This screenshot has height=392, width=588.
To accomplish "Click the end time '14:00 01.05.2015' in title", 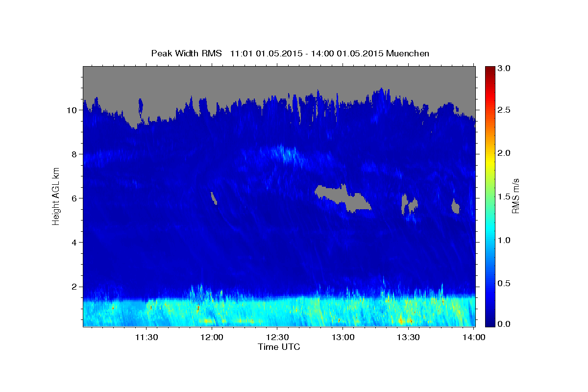I will pos(346,53).
